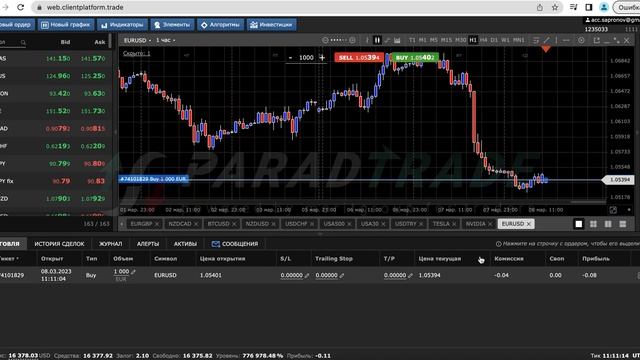Select the T1 tick timeframe
The image size is (640, 360).
click(412, 40)
